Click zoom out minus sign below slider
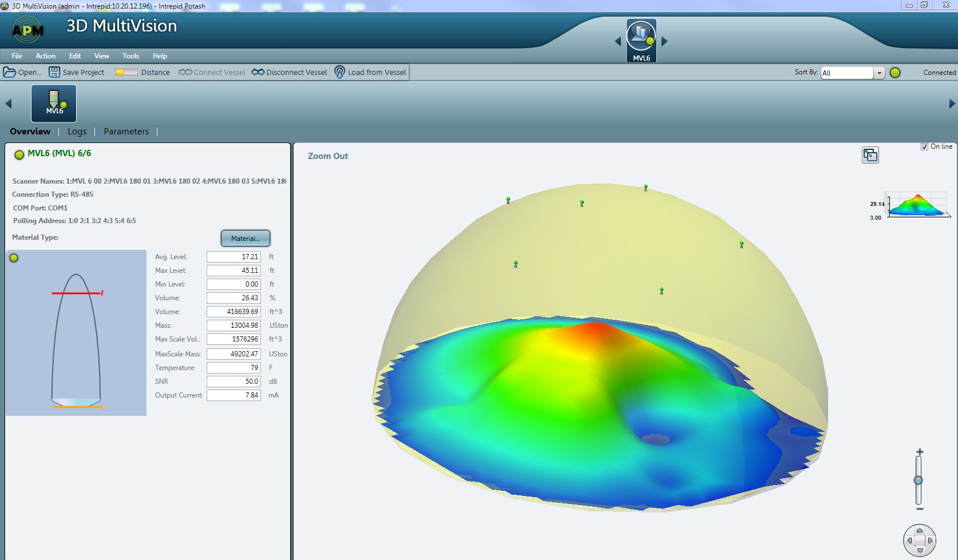The width and height of the screenshot is (958, 560). [x=920, y=509]
